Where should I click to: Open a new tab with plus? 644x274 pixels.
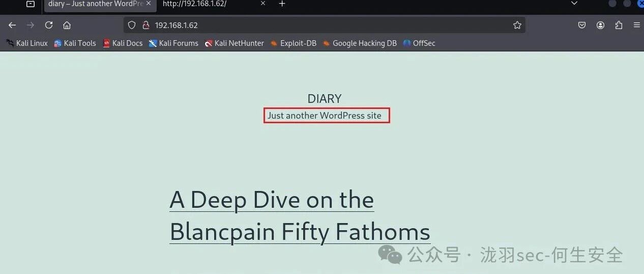click(x=282, y=4)
